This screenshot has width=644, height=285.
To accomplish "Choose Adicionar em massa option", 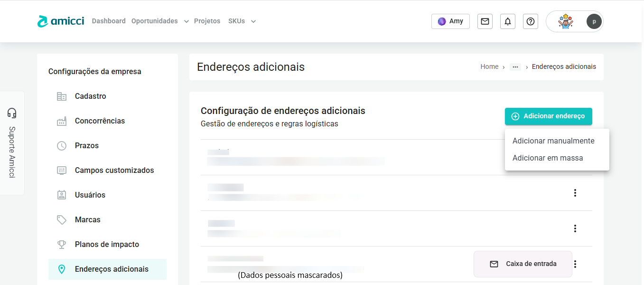I will [548, 158].
